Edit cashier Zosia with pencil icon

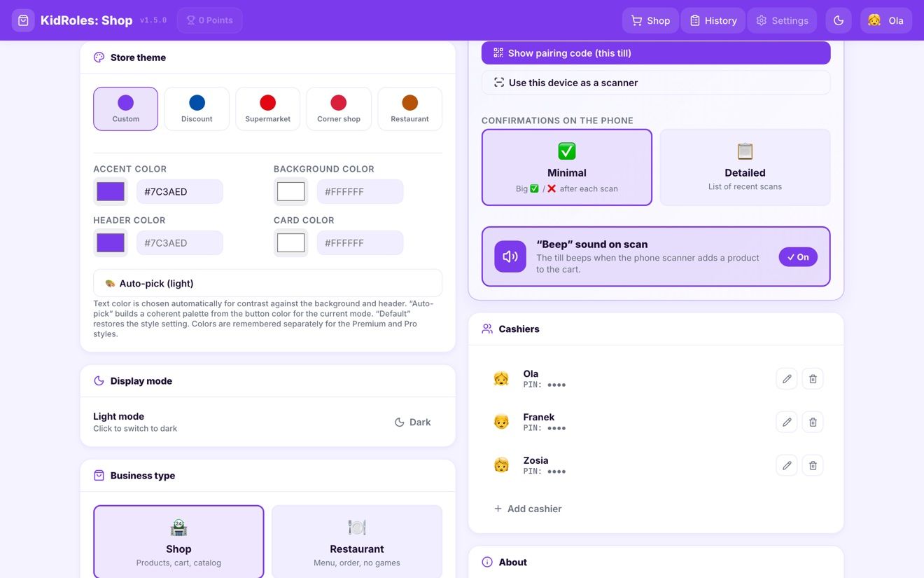tap(787, 465)
